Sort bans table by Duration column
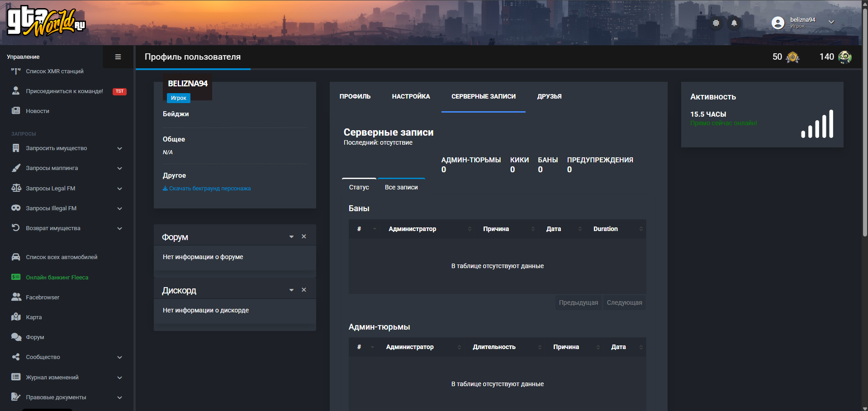 pyautogui.click(x=606, y=229)
